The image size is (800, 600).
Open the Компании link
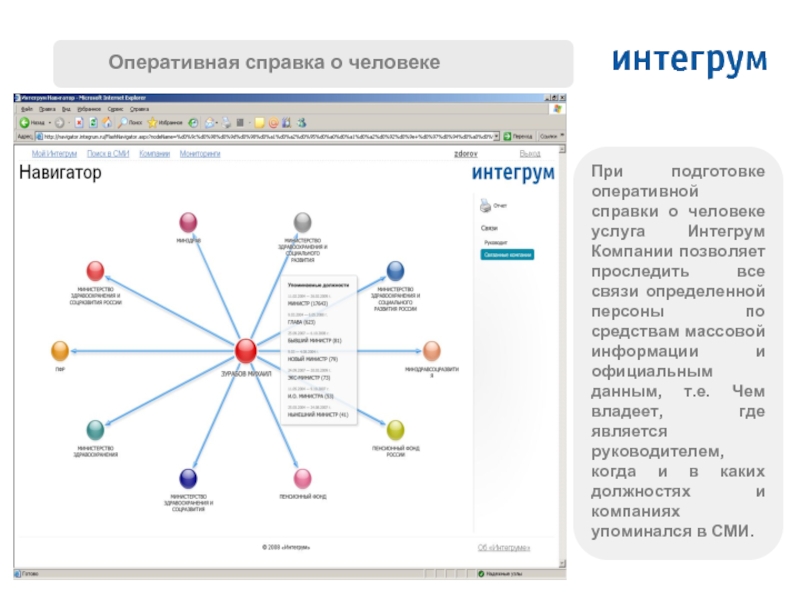coord(155,154)
